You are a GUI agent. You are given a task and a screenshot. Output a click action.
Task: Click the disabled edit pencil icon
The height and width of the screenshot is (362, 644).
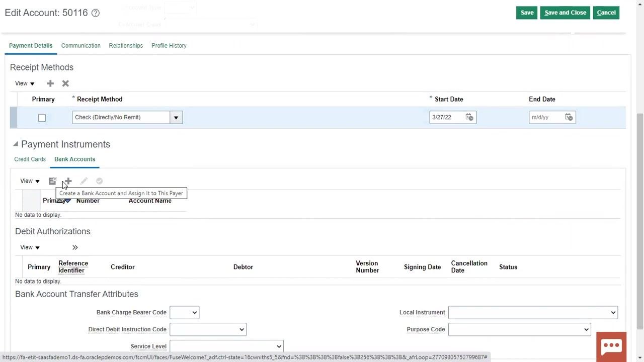point(84,181)
